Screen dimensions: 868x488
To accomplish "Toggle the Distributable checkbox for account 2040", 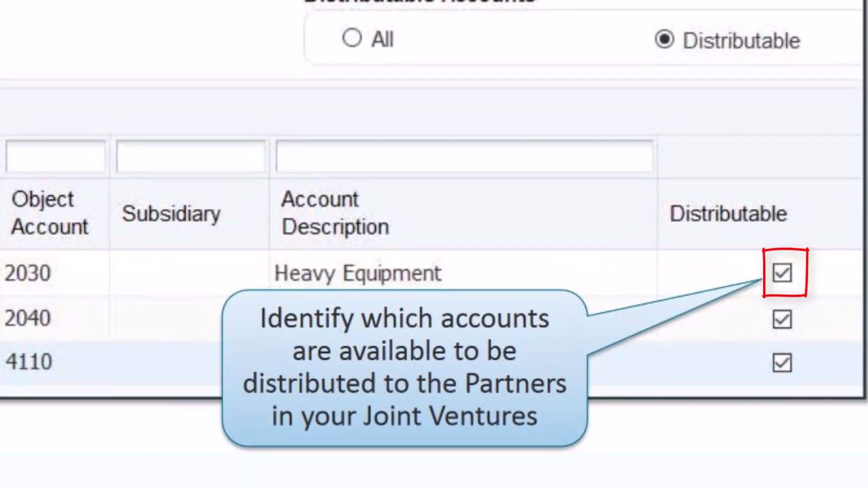I will pyautogui.click(x=782, y=319).
